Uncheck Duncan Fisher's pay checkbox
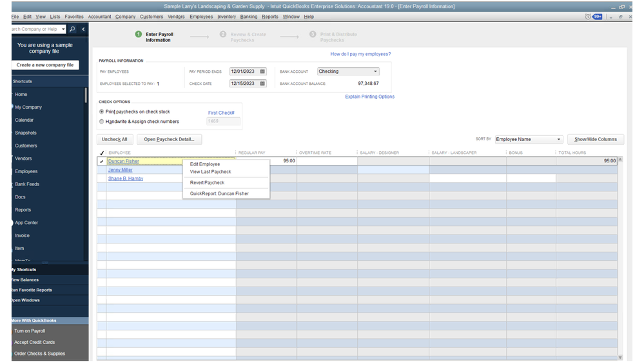This screenshot has height=362, width=644. pyautogui.click(x=101, y=161)
